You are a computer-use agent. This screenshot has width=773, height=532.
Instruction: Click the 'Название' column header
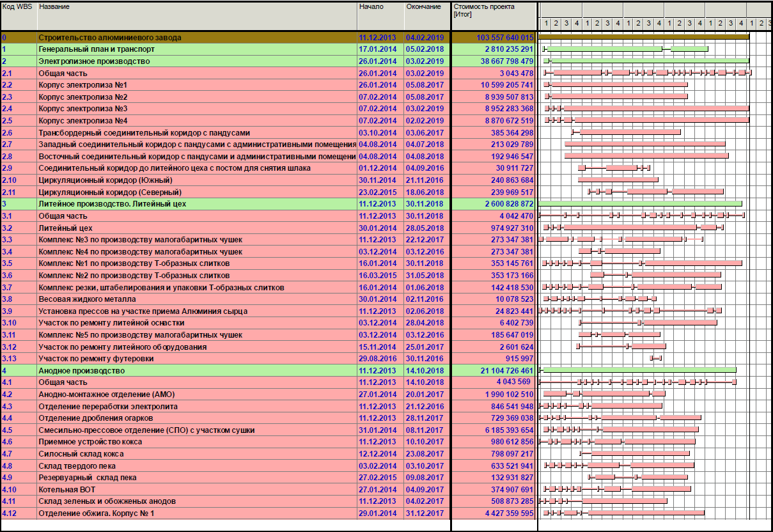coord(197,16)
